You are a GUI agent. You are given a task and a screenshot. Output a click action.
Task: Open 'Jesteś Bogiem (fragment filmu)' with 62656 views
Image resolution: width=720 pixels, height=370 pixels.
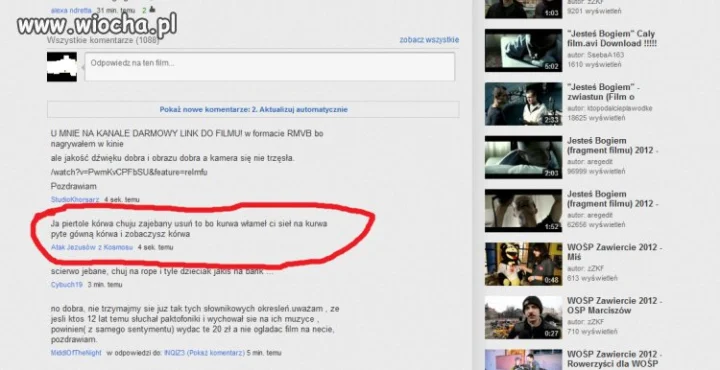pos(612,199)
